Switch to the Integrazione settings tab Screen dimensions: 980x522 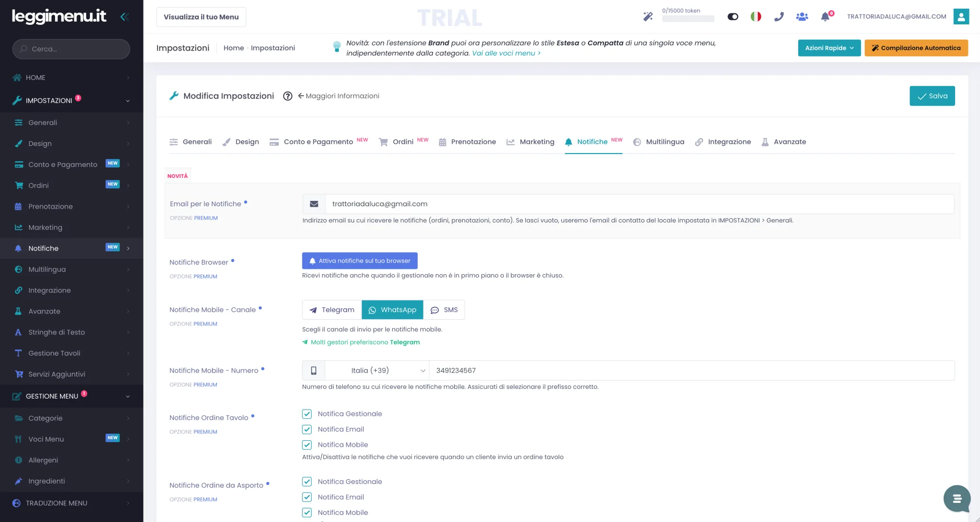[x=723, y=142]
